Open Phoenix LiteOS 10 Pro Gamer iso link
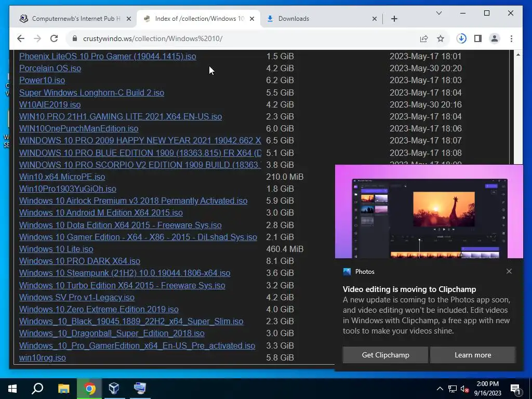This screenshot has width=532, height=399. (x=108, y=56)
